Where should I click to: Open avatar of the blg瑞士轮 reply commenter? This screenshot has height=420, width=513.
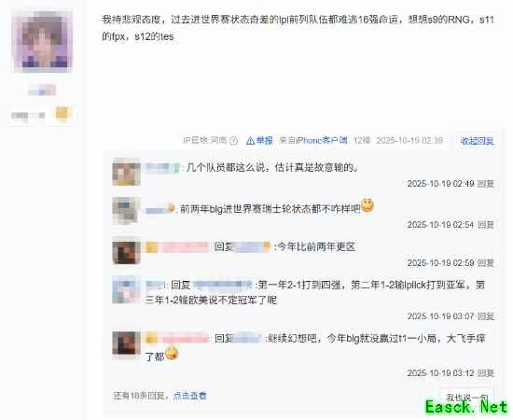(126, 211)
